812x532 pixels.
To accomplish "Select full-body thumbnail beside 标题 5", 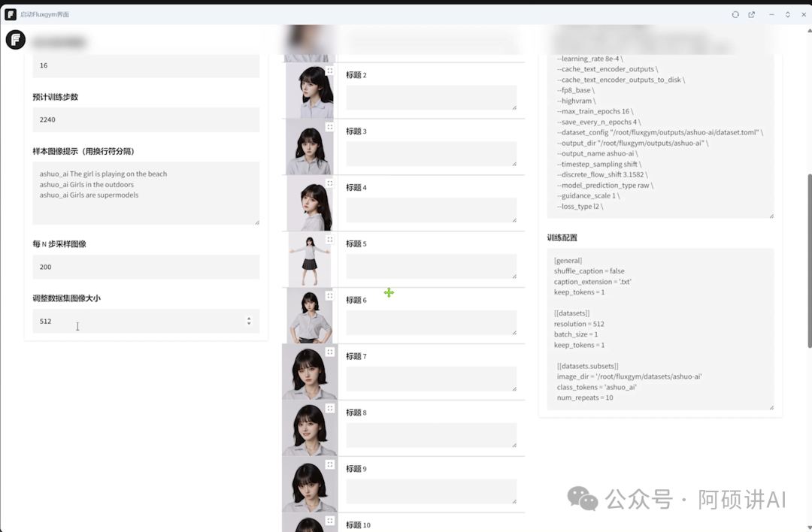I will click(x=310, y=260).
